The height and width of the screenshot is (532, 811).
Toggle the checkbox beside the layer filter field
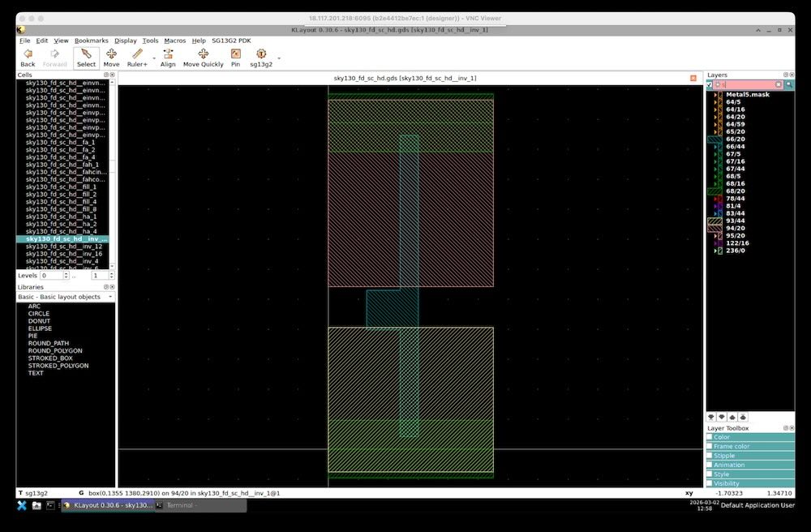coord(710,84)
